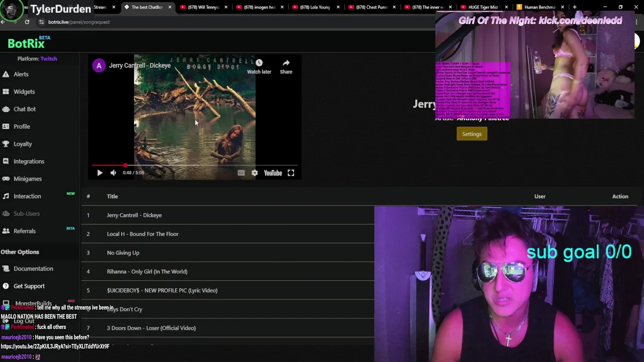644x362 pixels.
Task: Open the Settings button
Action: point(472,134)
